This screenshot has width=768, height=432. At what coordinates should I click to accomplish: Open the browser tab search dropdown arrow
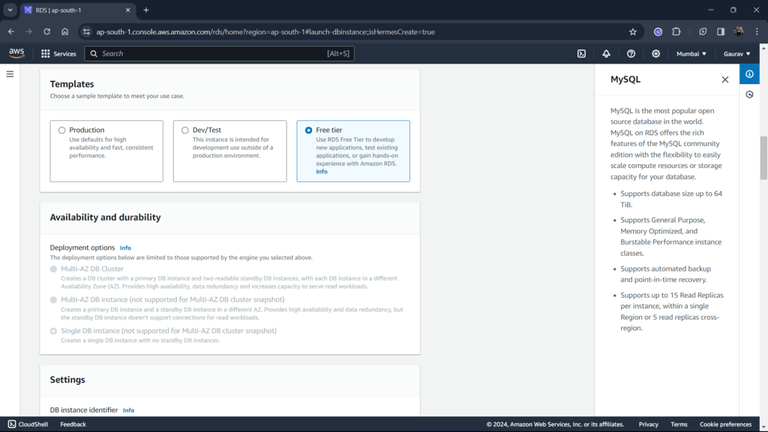pyautogui.click(x=10, y=10)
